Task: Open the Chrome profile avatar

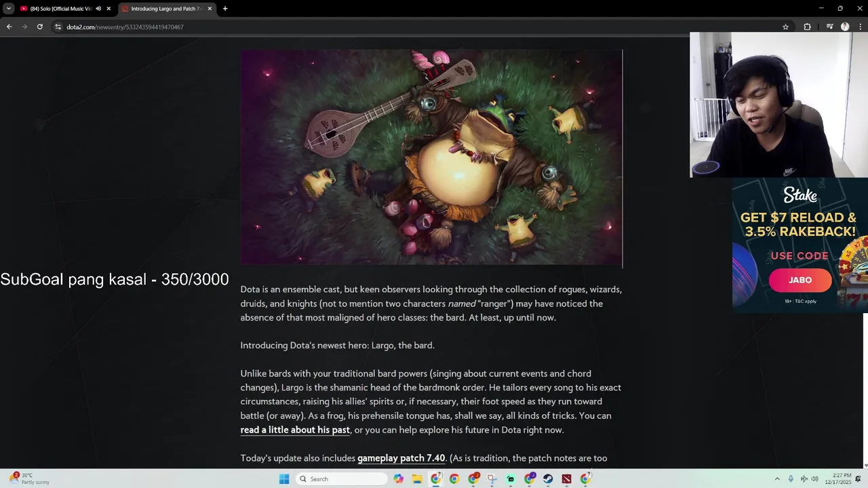Action: 845,27
